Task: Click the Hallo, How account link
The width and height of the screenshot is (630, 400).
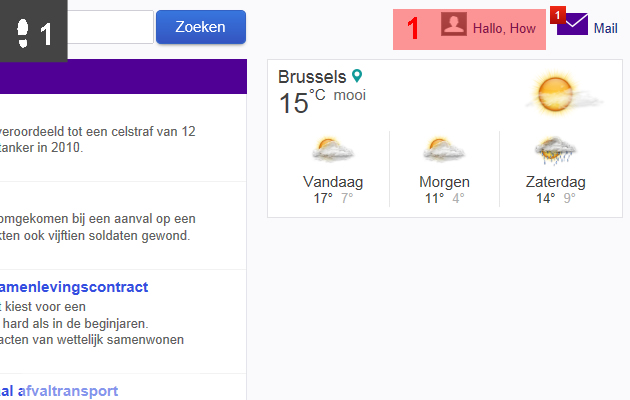Action: click(504, 29)
